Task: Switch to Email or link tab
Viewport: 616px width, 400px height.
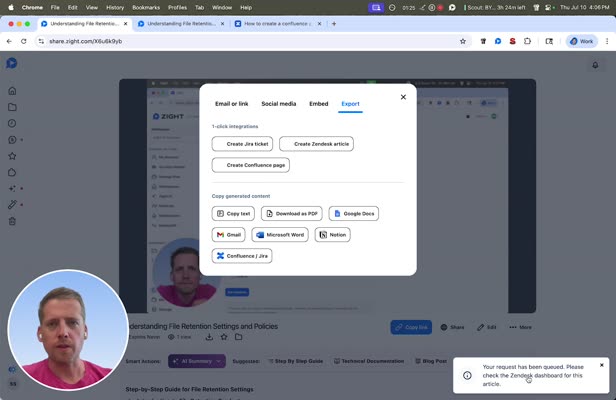Action: [231, 104]
